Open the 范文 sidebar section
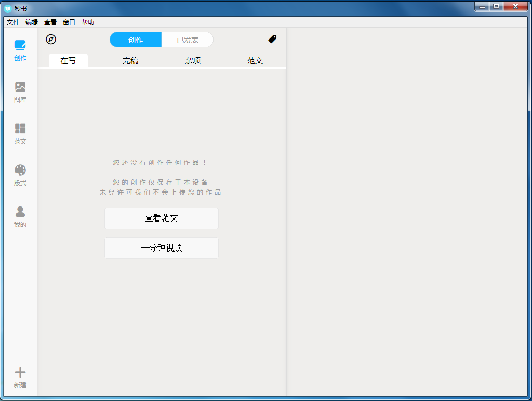This screenshot has height=401, width=532. pyautogui.click(x=20, y=134)
